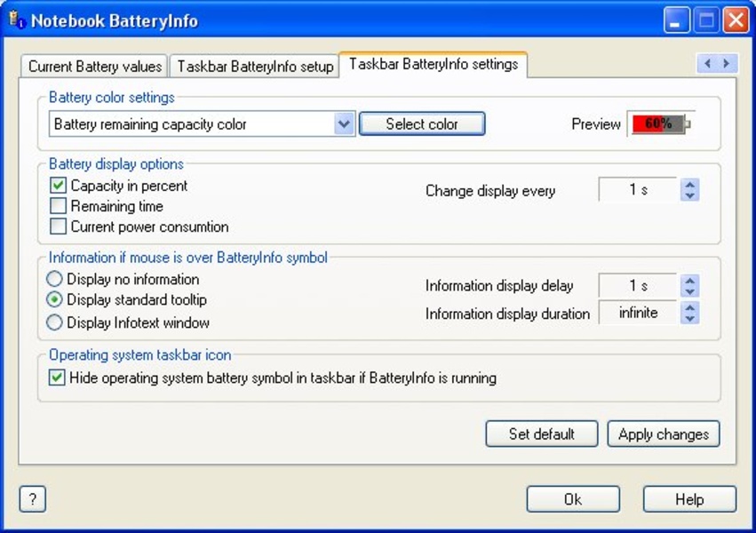Select Display standard tooltip option
The width and height of the screenshot is (756, 533).
click(x=54, y=299)
